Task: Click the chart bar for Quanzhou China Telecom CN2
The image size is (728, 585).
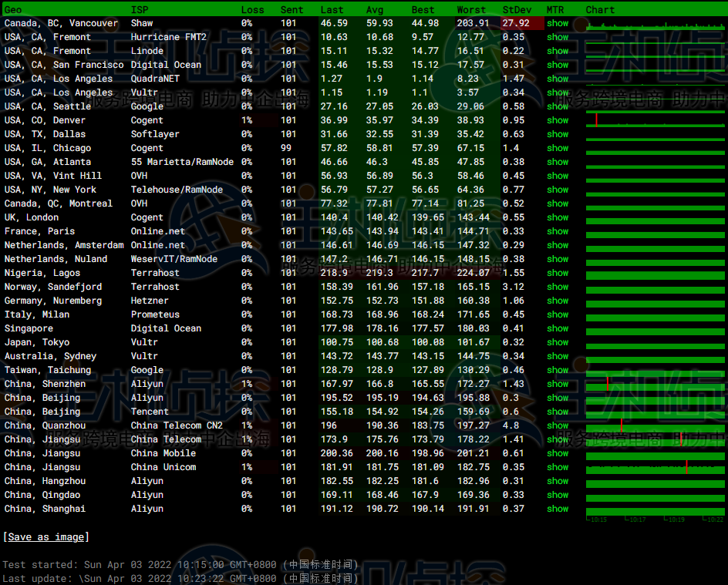Action: (655, 425)
